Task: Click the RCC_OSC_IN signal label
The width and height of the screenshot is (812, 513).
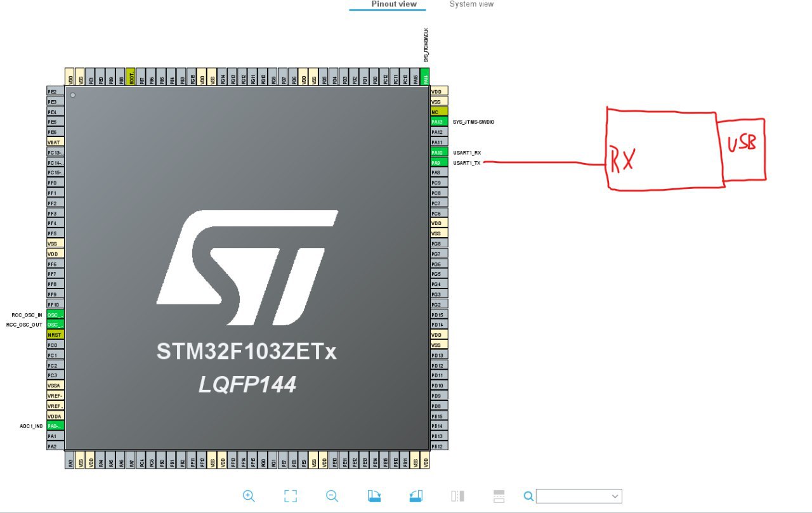Action: (x=27, y=315)
